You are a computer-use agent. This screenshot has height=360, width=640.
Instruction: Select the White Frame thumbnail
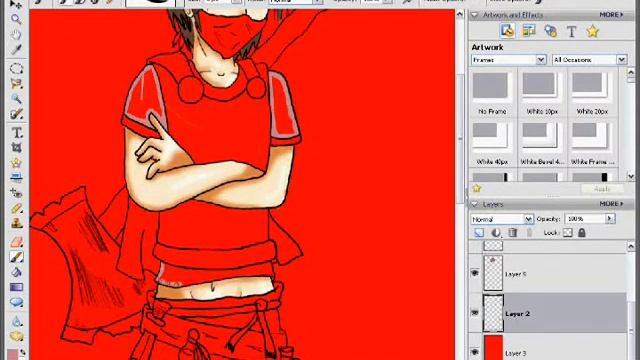click(x=591, y=144)
